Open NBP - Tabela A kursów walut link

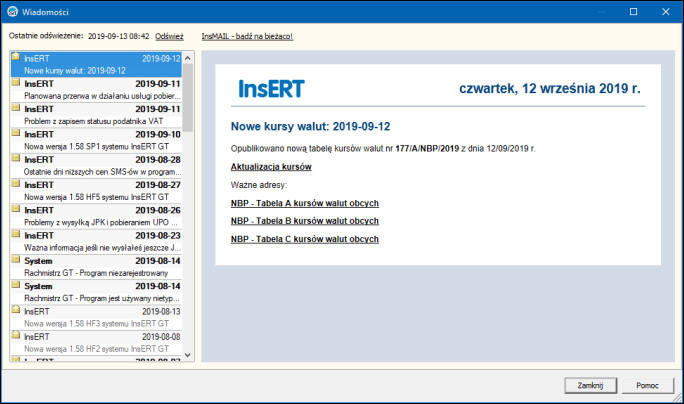(x=304, y=203)
